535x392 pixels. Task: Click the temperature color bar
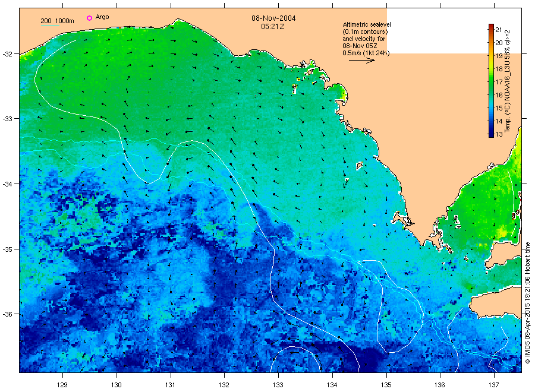(x=491, y=81)
